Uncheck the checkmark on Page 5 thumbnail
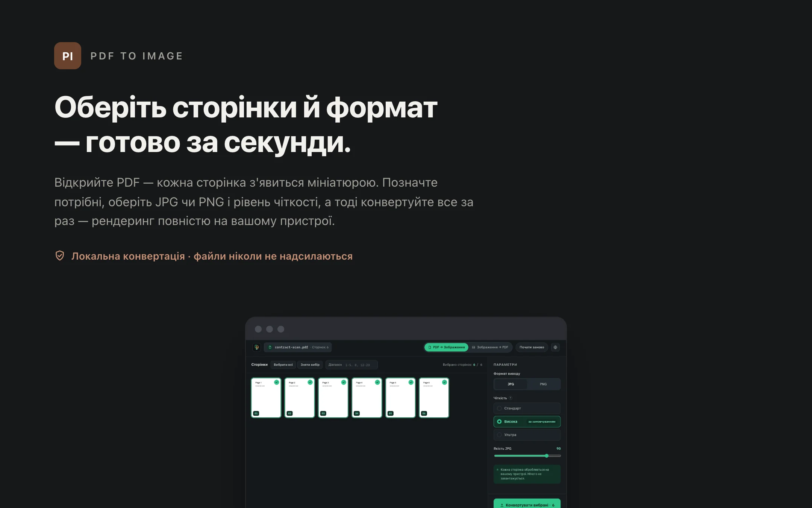812x508 pixels. coord(411,382)
